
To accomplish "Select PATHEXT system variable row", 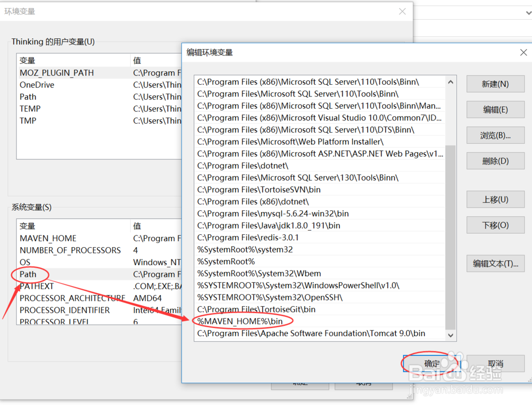I will (x=99, y=287).
